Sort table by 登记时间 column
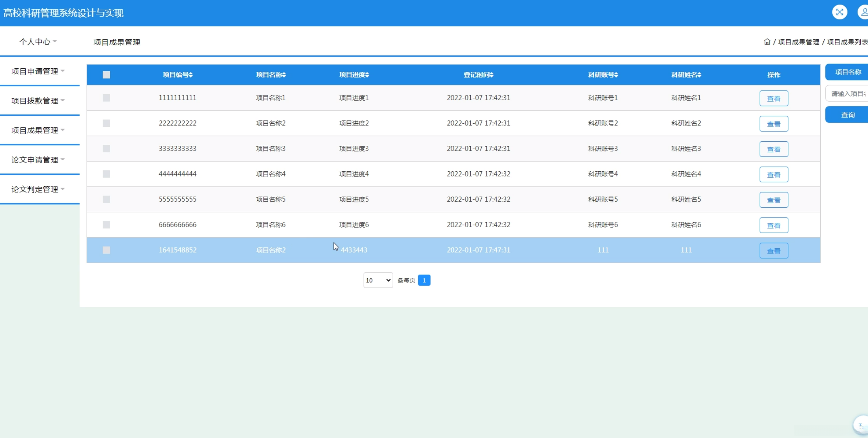This screenshot has height=438, width=868. (x=478, y=75)
